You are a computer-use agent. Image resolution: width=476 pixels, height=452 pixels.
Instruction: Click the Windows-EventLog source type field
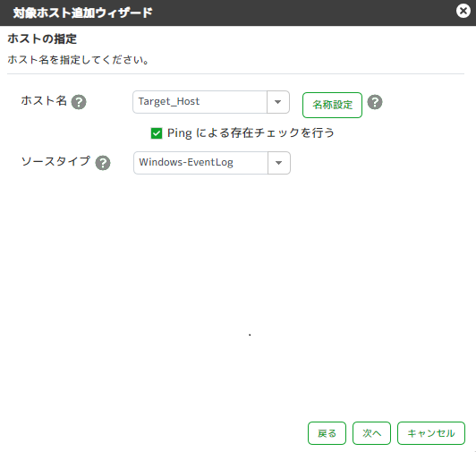click(201, 163)
